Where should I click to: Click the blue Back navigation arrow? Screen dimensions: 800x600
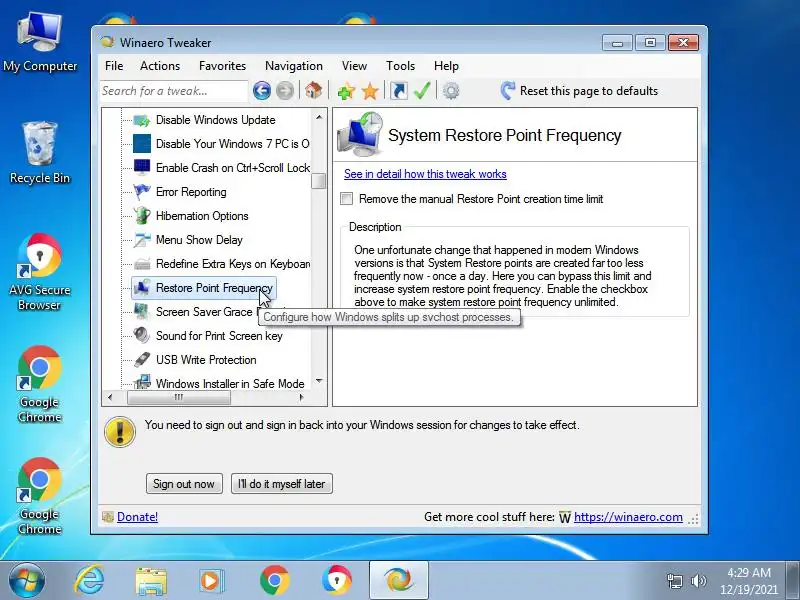262,91
